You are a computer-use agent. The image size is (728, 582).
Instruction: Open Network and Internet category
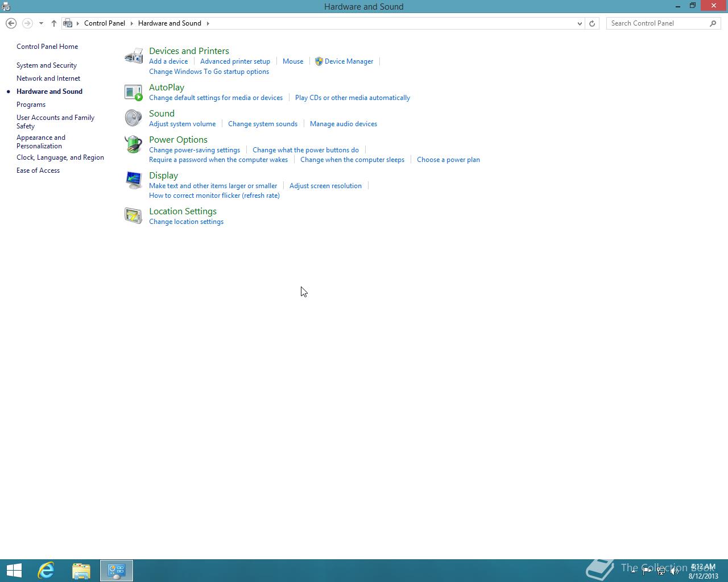(x=48, y=78)
